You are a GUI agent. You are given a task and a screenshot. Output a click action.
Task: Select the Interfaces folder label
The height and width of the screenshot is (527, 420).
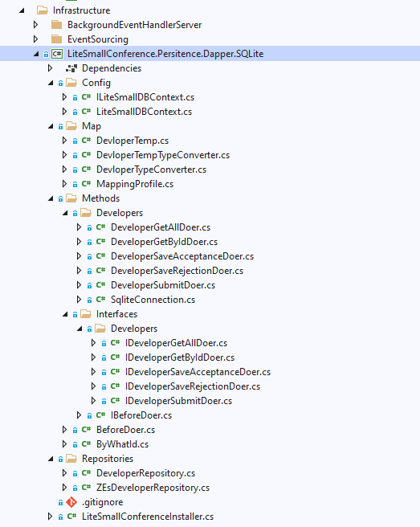[x=116, y=314]
